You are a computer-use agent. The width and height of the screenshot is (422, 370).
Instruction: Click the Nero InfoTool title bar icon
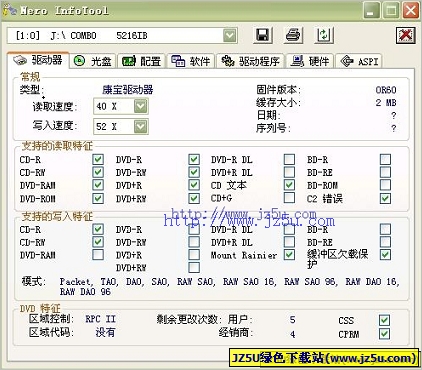(x=9, y=10)
